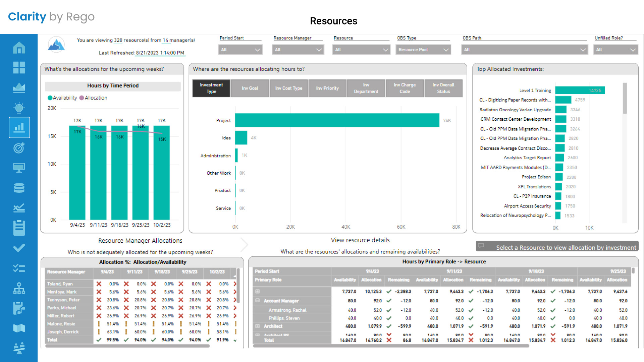Click the database icon in sidebar
Viewport: 644px width, 362px height.
(19, 188)
